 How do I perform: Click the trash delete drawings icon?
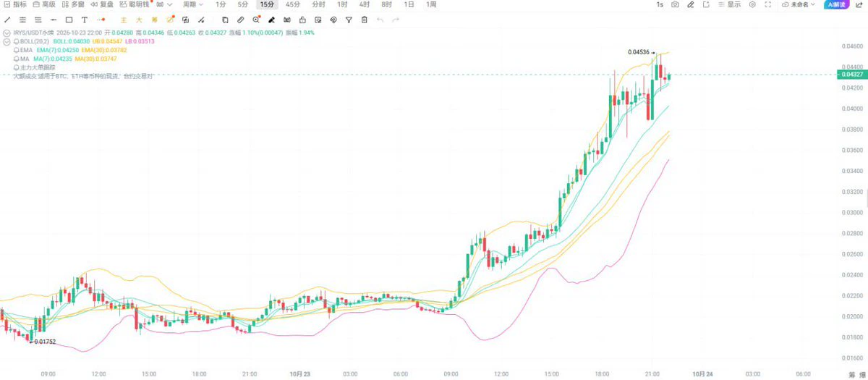[365, 20]
